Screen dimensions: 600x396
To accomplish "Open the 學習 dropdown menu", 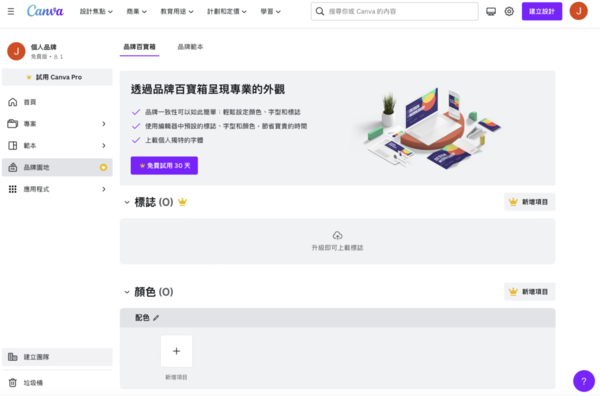I will 271,11.
